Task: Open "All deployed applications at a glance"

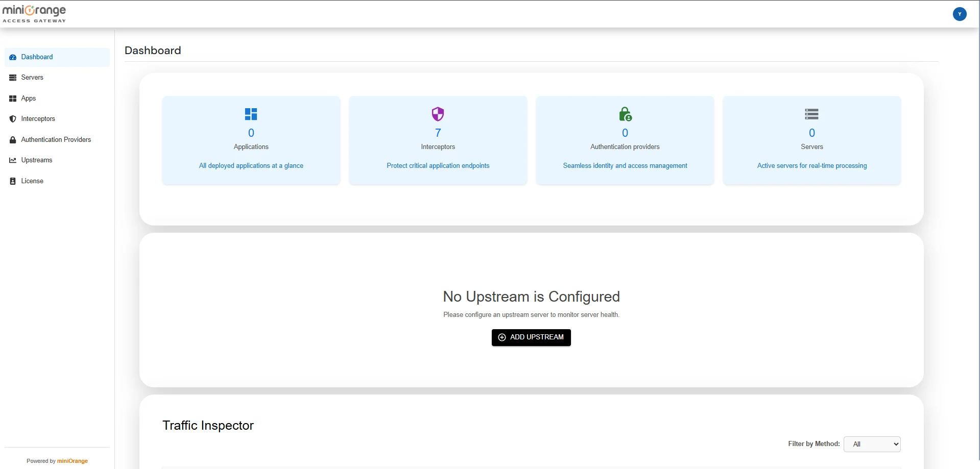Action: (251, 165)
